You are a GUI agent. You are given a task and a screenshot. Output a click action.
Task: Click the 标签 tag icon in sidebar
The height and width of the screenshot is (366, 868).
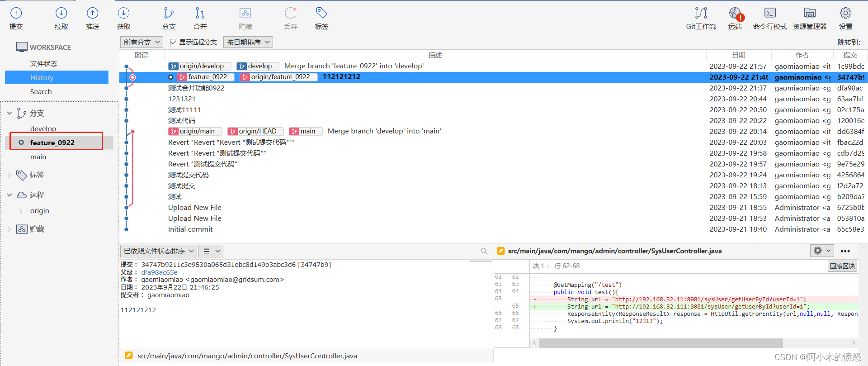click(22, 175)
